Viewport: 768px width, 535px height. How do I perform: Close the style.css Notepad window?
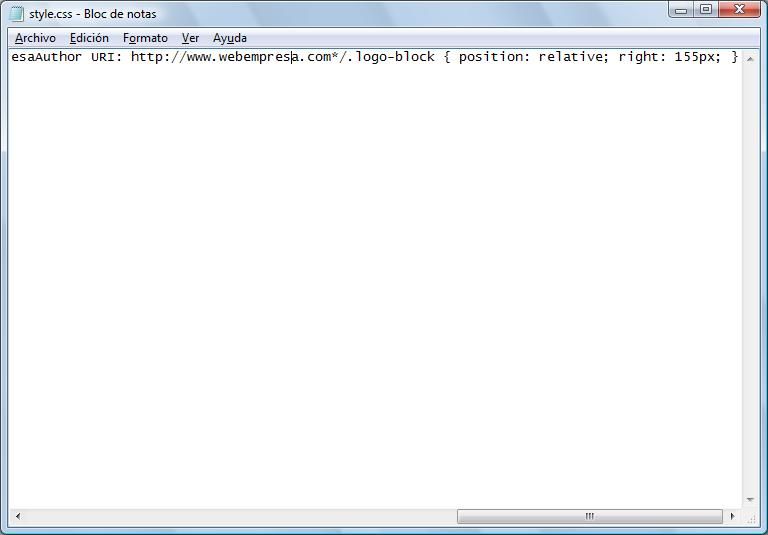pos(740,10)
